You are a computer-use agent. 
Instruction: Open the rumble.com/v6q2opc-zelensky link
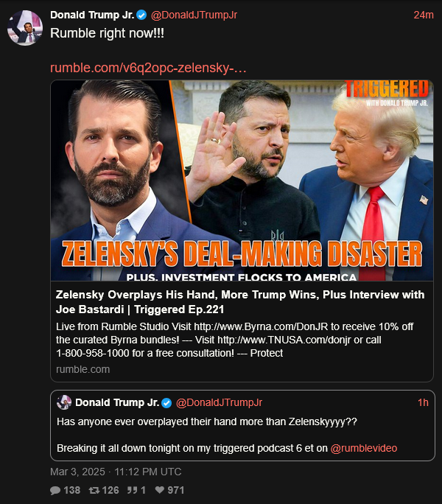click(148, 68)
